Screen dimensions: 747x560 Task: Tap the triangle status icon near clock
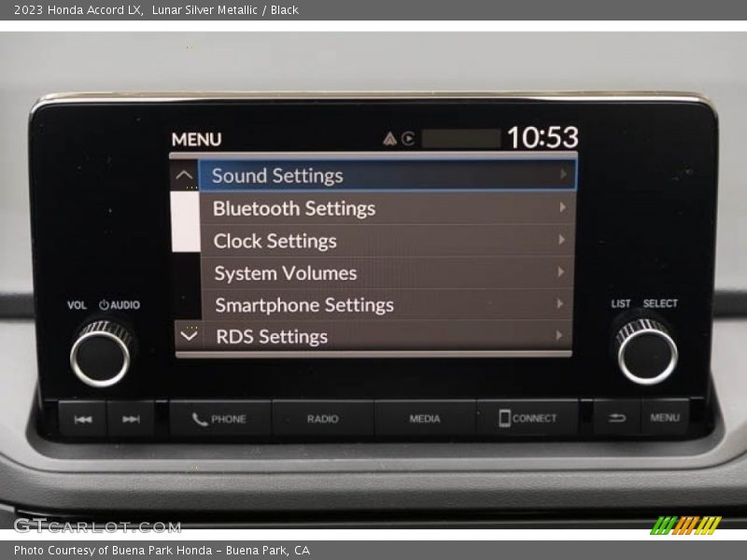(389, 139)
